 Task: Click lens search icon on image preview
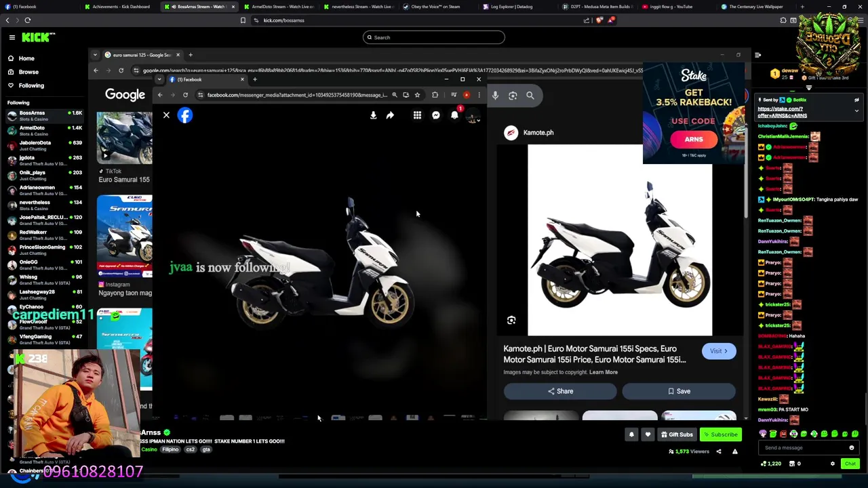point(511,321)
